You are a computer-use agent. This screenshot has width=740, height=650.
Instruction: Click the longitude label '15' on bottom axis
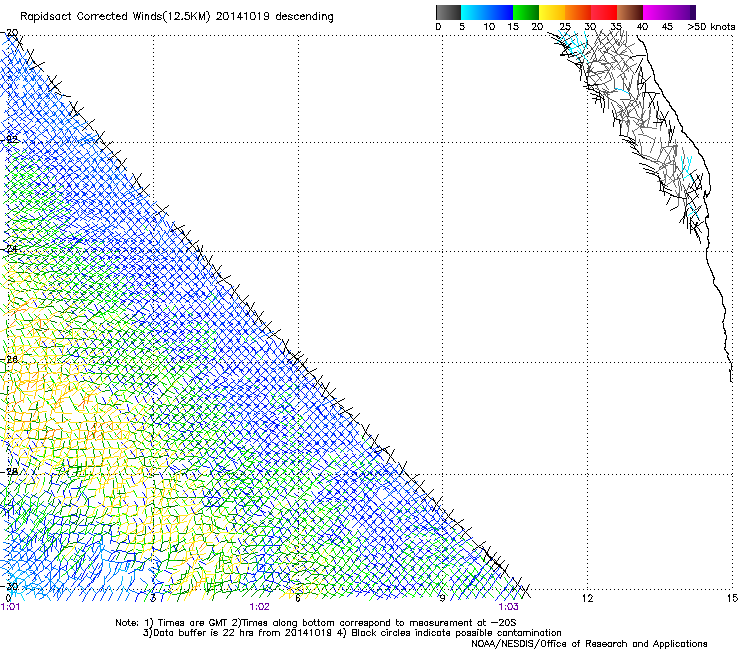732,598
